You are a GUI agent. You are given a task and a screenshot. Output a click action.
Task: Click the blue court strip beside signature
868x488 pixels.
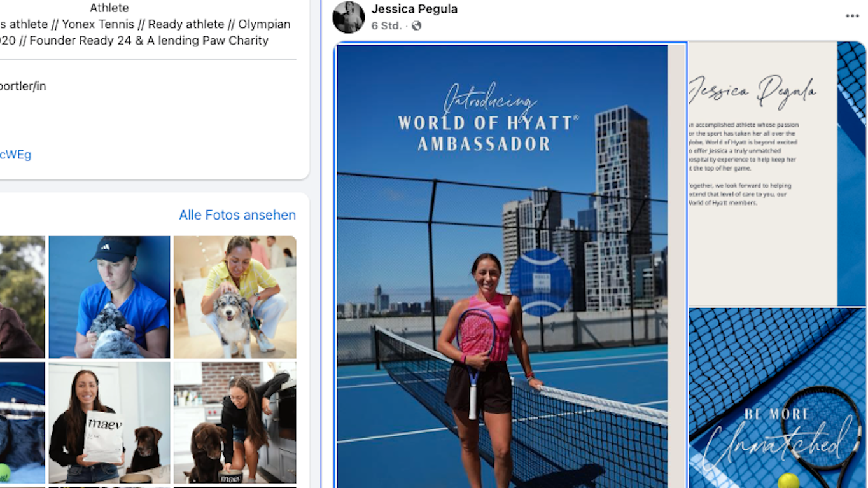851,174
